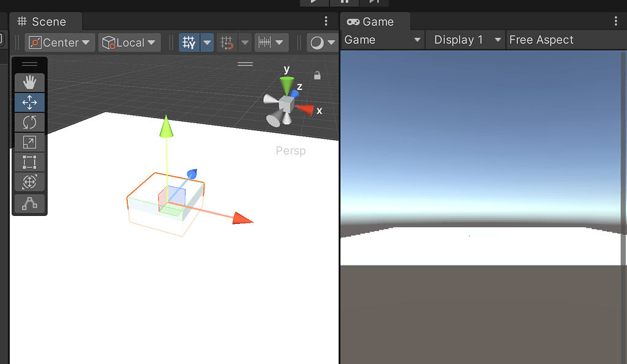This screenshot has width=627, height=364.
Task: Open the Local/Global orientation dropdown
Action: pos(129,42)
